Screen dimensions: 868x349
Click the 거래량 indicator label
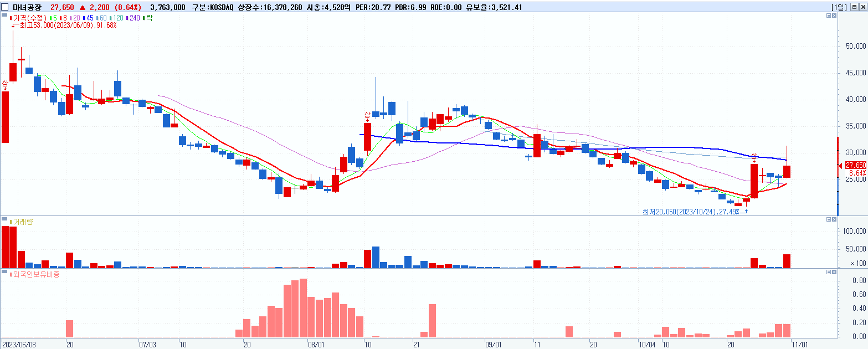point(23,222)
